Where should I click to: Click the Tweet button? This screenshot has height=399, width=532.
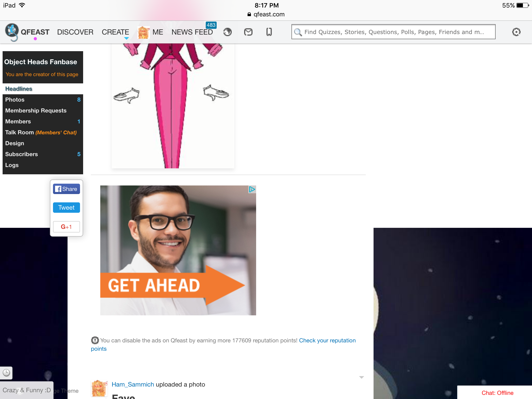(66, 208)
